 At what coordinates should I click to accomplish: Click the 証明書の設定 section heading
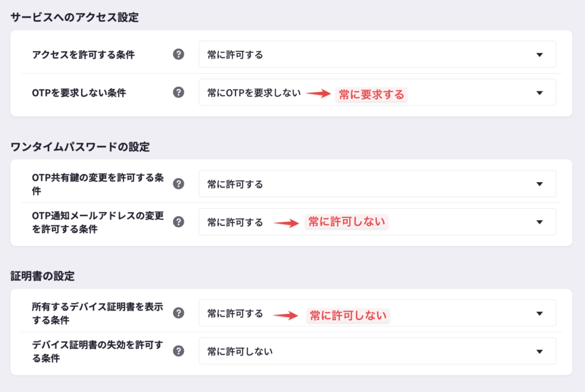(43, 276)
